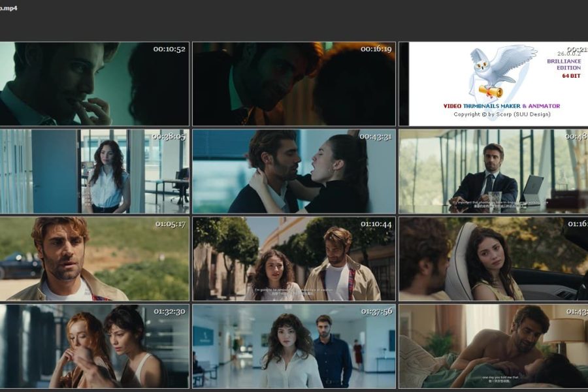Select the convertible car scene thumbnail
The image size is (588, 392).
(x=493, y=259)
